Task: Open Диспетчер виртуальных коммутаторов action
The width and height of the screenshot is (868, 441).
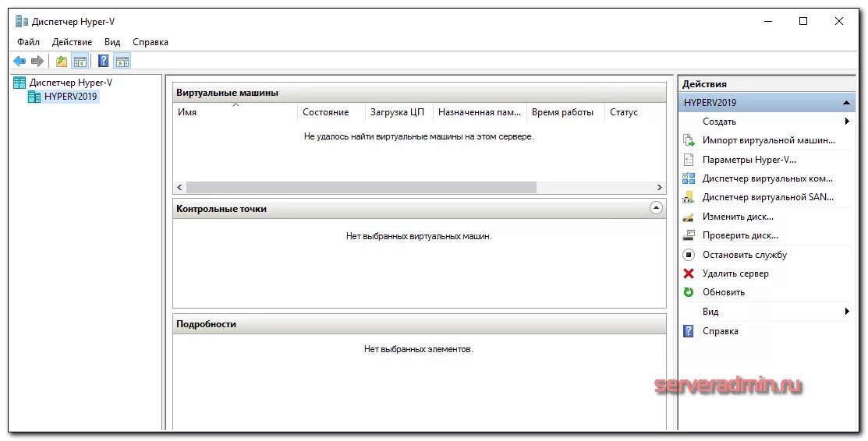Action: [768, 178]
